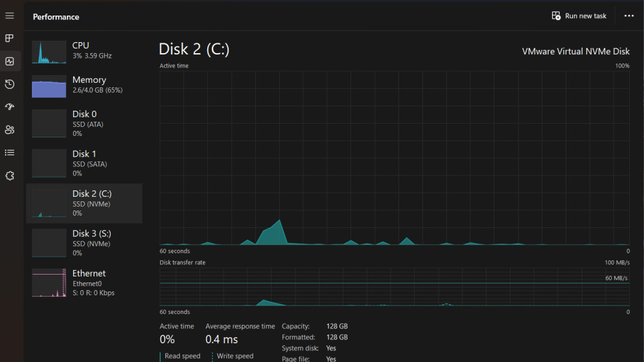Image resolution: width=644 pixels, height=362 pixels.
Task: Select the Memory performance entry
Action: point(84,86)
